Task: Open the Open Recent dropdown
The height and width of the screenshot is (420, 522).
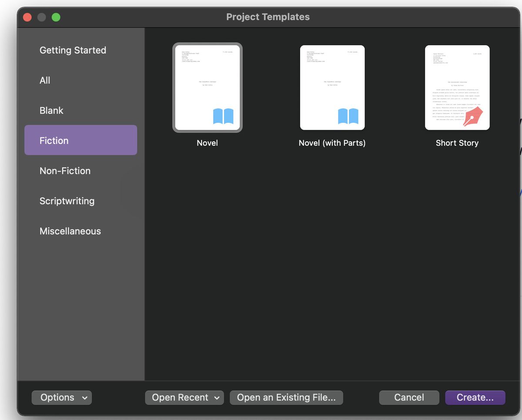Action: pyautogui.click(x=184, y=397)
